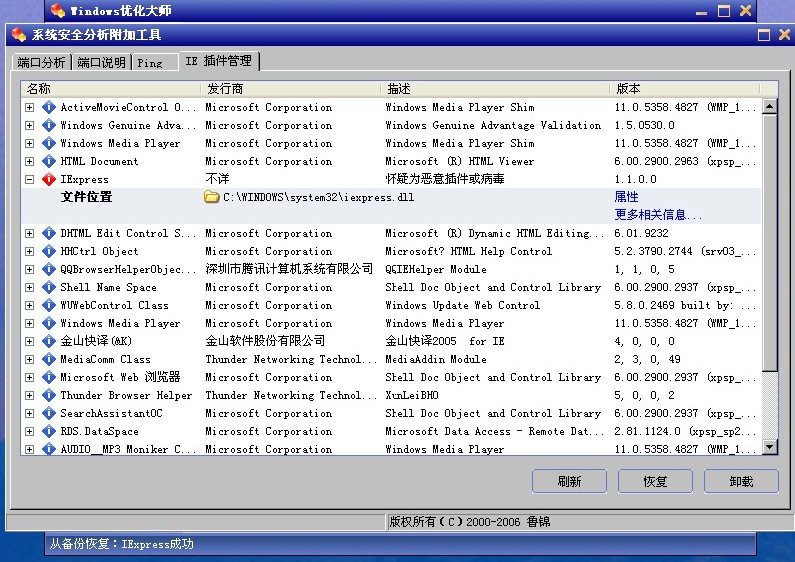Click the list's scroll-down arrow

[x=769, y=447]
